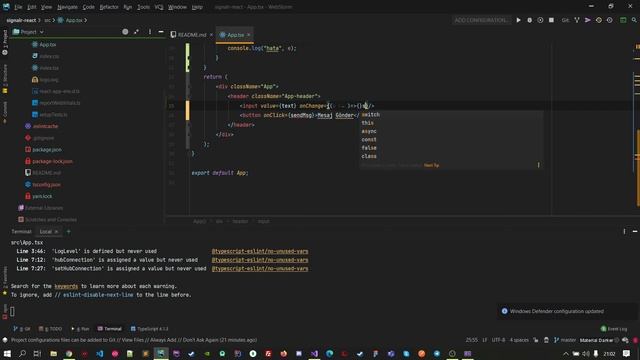
Task: Open the 'keywords' link in terminal
Action: (x=66, y=286)
